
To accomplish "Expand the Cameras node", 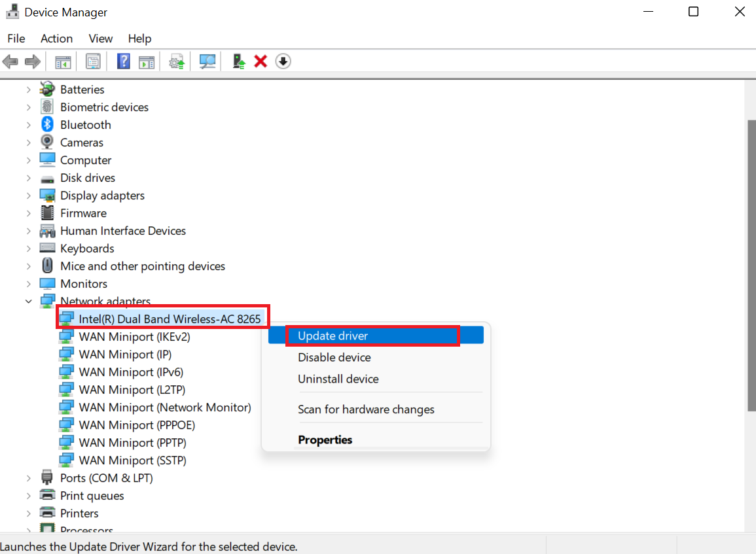I will (28, 143).
